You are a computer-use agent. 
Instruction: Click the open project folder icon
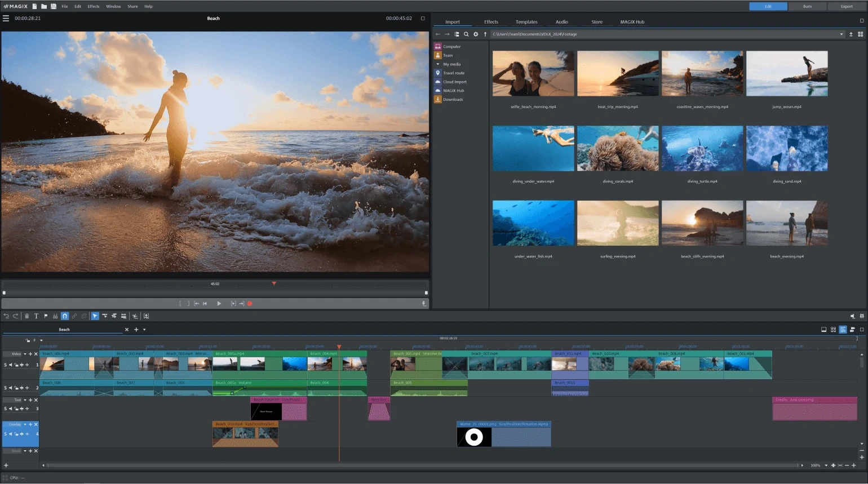click(x=44, y=6)
